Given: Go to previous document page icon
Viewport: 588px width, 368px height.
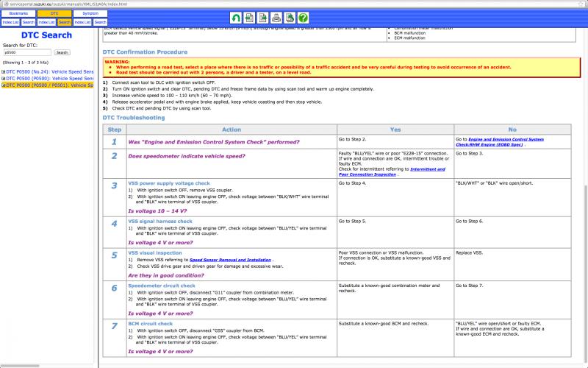Looking at the screenshot, I should pos(249,18).
